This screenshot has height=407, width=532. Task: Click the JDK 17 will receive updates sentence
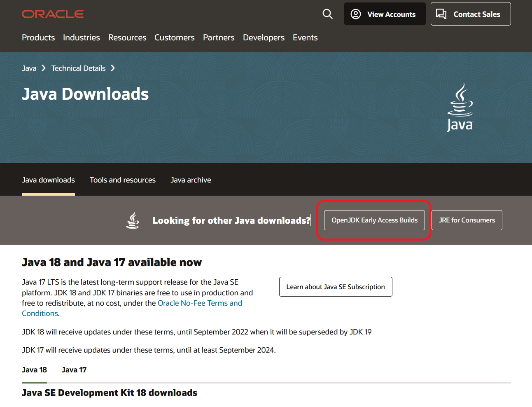coord(149,350)
